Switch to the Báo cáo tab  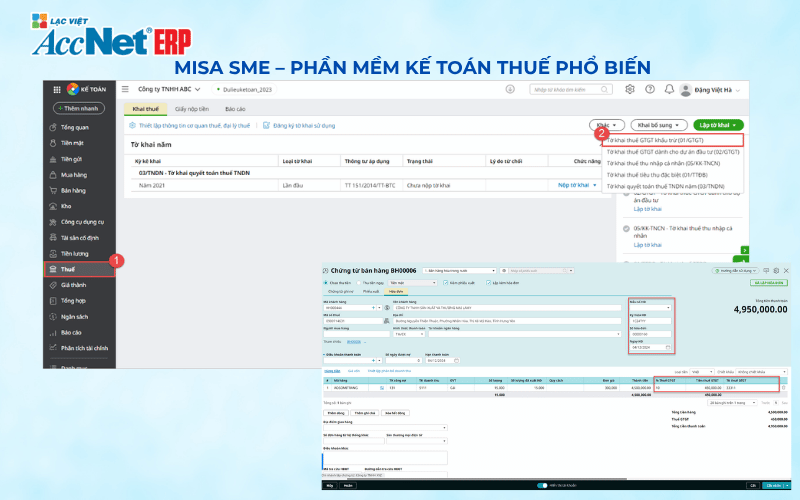coord(235,109)
